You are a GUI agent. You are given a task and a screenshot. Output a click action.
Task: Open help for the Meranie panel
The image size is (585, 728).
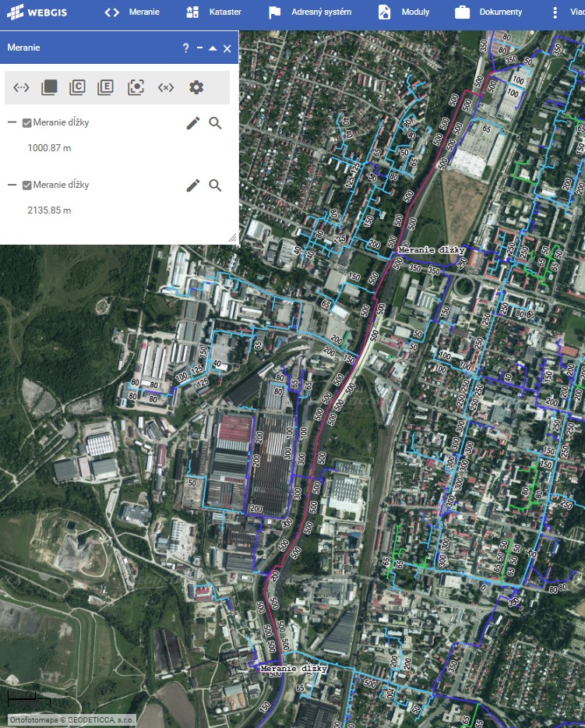click(x=185, y=48)
